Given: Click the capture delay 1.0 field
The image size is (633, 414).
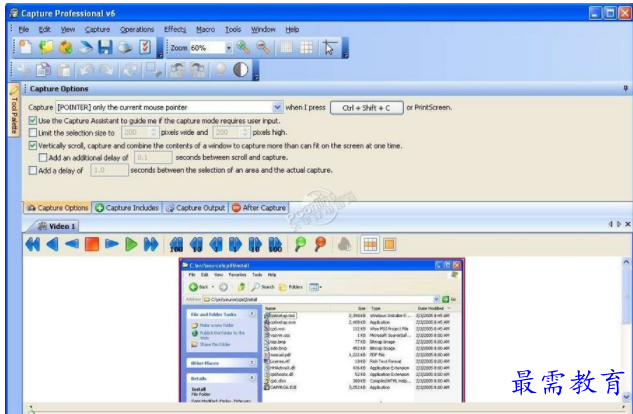Looking at the screenshot, I should [109, 170].
